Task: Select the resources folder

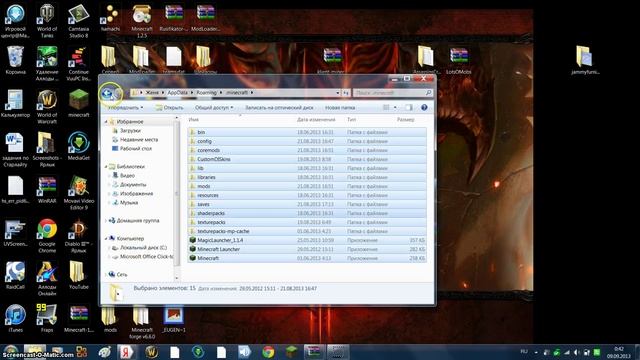Action: click(x=307, y=195)
